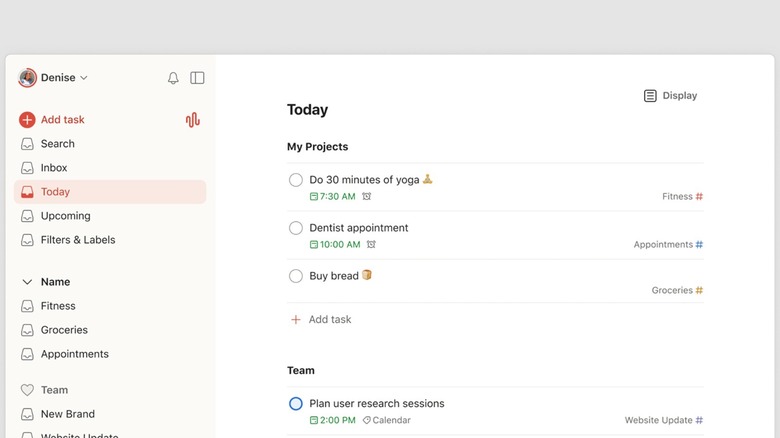780x438 pixels.
Task: Click the reminder alarm icon on yoga task
Action: [367, 197]
